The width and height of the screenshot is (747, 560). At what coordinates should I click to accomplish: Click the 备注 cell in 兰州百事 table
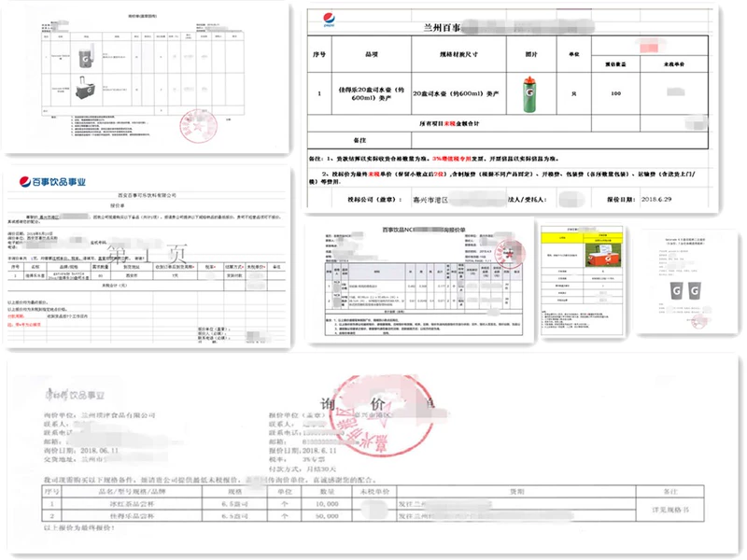pos(359,140)
